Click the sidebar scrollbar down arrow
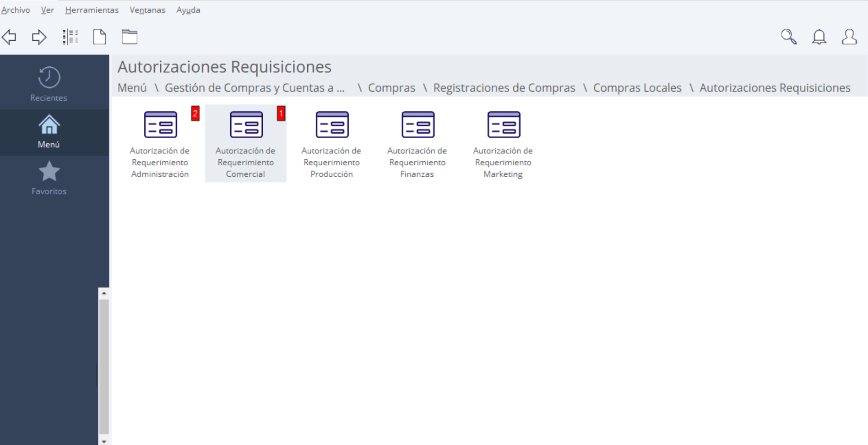868x445 pixels. [104, 441]
